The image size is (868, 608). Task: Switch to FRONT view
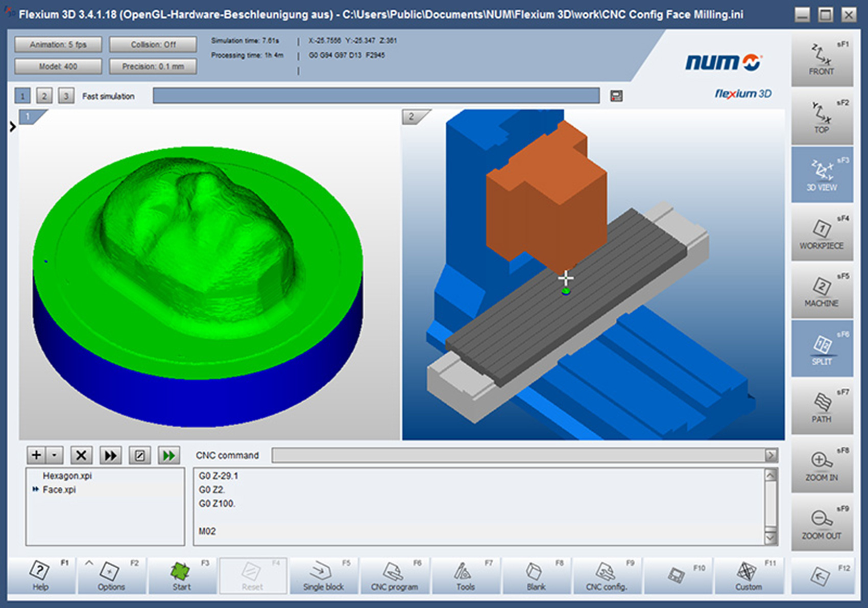point(822,59)
